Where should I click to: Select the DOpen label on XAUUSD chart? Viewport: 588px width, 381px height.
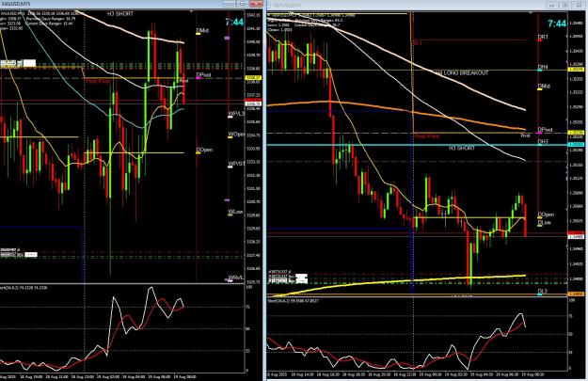tap(204, 150)
